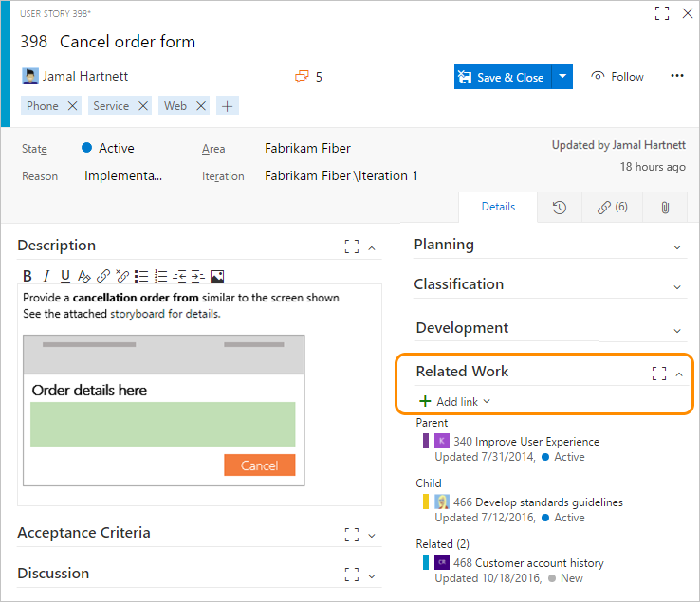Screen dimensions: 700x602
Task: Collapse the Description section
Action: 372,248
